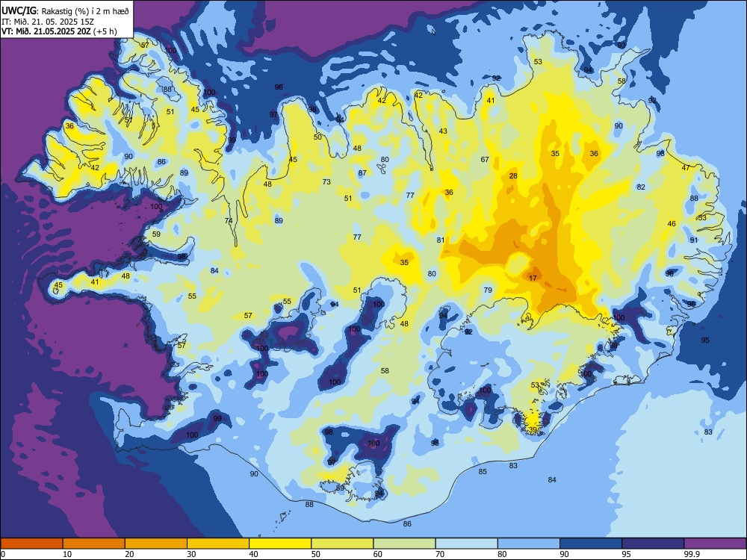Click the humidity value 91
This screenshot has width=747, height=560.
[694, 240]
